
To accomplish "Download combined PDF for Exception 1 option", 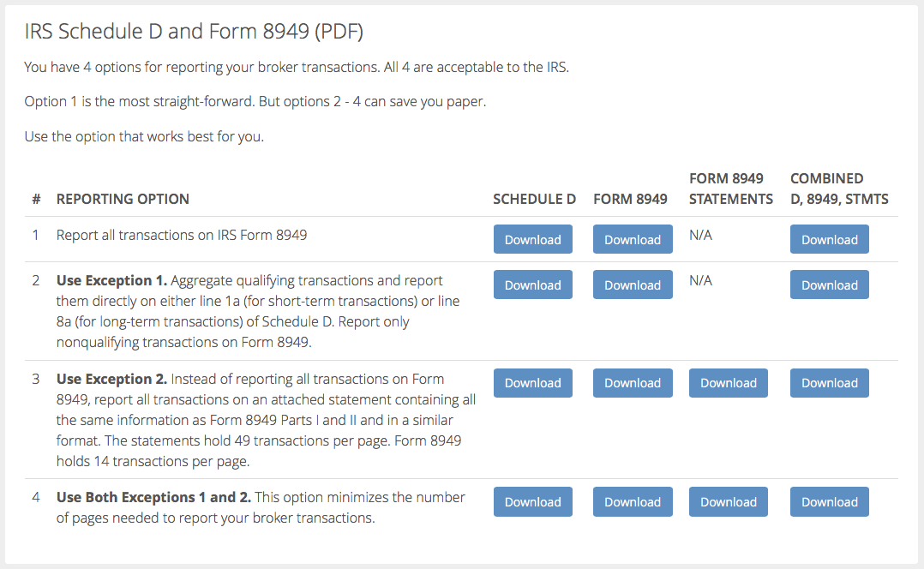I will [829, 284].
